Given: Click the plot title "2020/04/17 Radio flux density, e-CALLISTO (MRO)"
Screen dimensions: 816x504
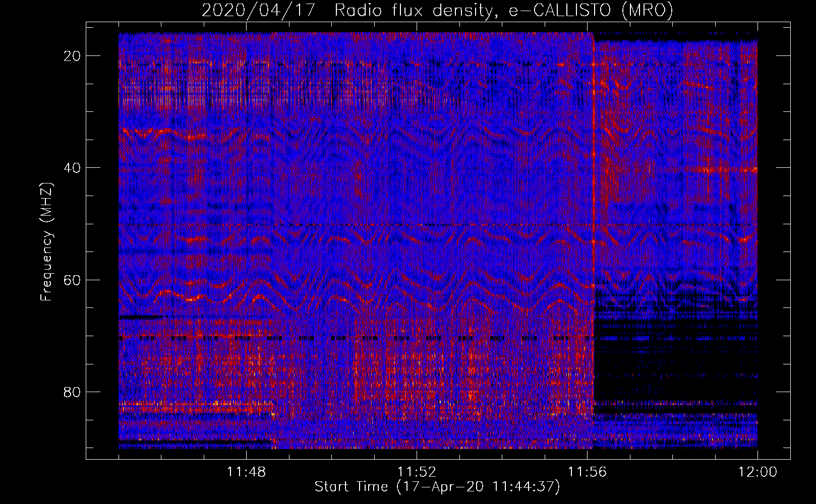Looking at the screenshot, I should [x=437, y=10].
